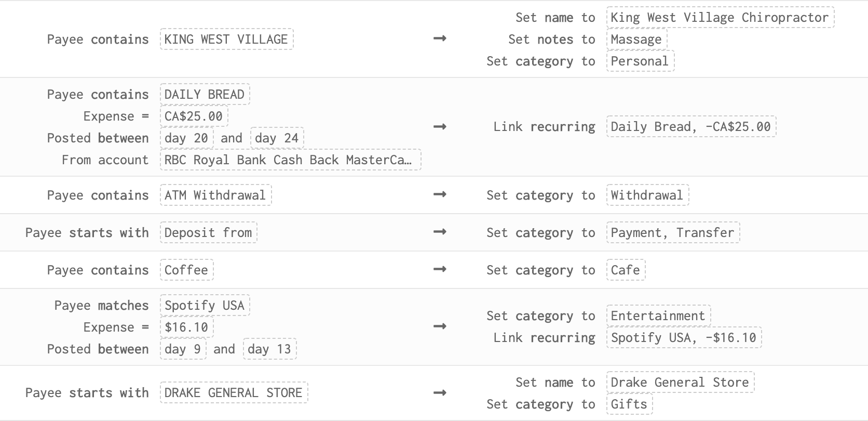Open the Payment, Transfer category field
Viewport: 868px width, 421px height.
pyautogui.click(x=673, y=233)
